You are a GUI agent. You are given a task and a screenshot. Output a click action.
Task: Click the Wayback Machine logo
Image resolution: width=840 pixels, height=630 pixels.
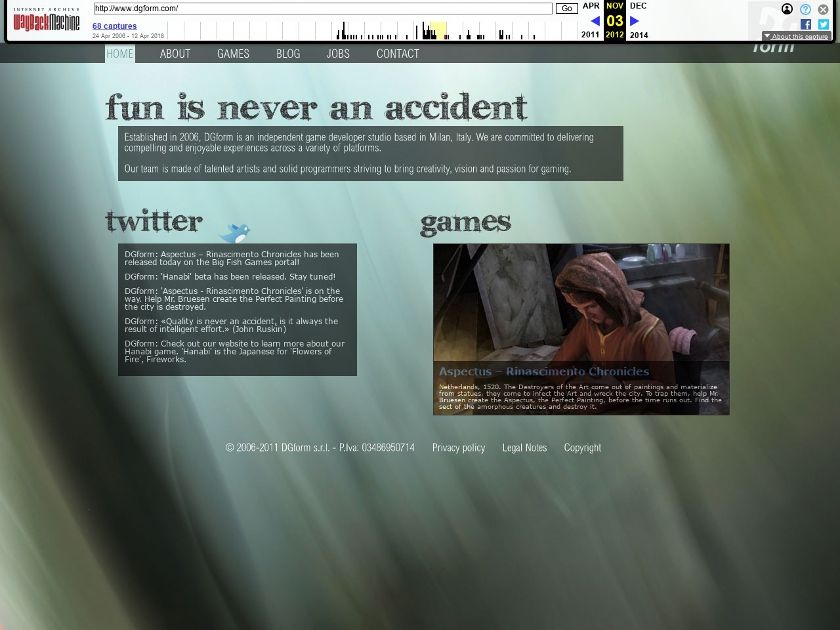point(46,20)
